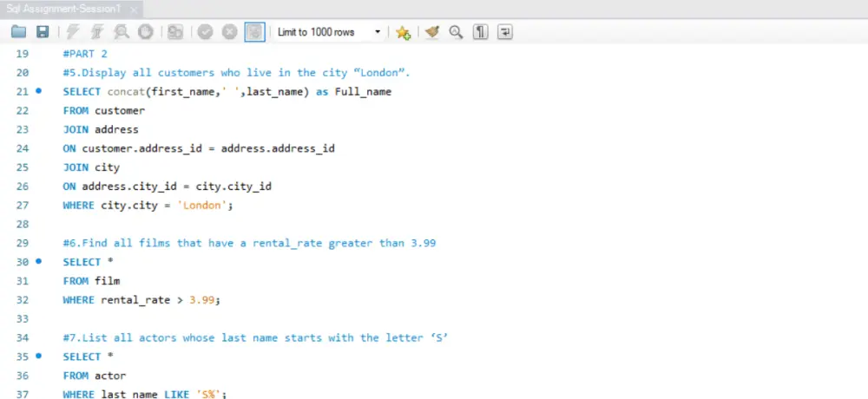Click the comment about actors' last name 'S'

pos(255,337)
